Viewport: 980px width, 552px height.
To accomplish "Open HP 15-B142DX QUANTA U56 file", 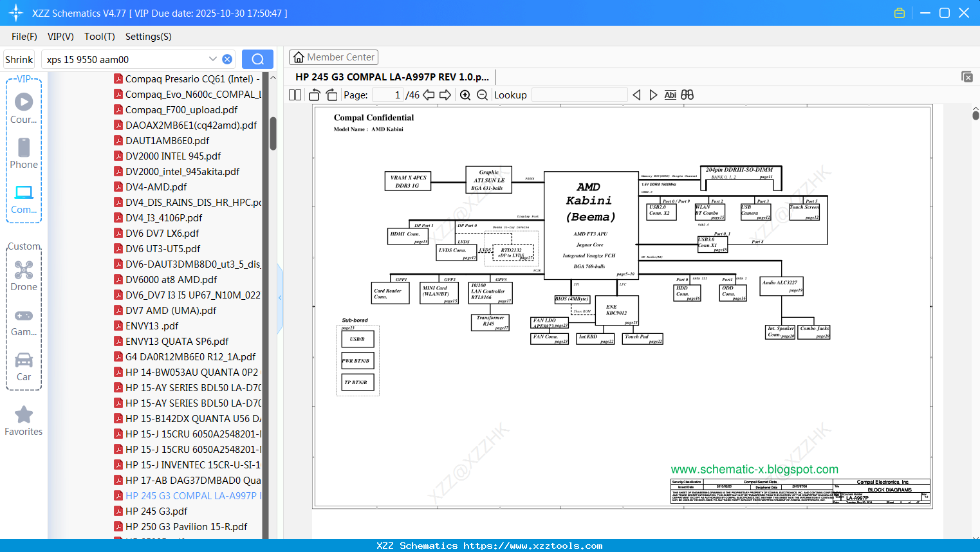I will point(187,418).
